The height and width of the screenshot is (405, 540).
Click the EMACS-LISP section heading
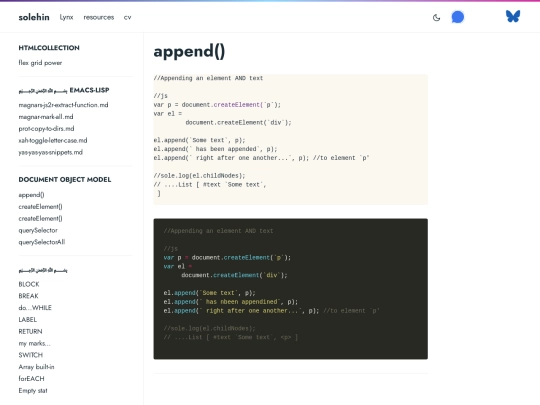click(64, 90)
